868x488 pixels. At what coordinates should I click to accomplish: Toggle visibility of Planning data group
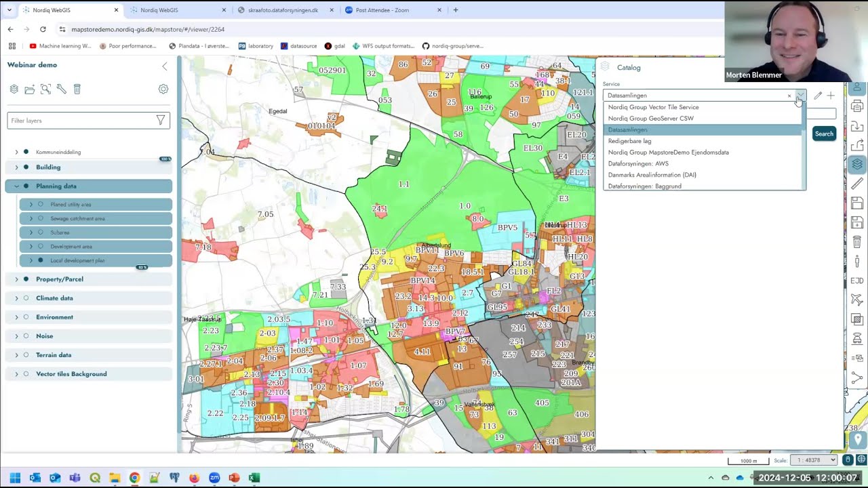pyautogui.click(x=26, y=186)
